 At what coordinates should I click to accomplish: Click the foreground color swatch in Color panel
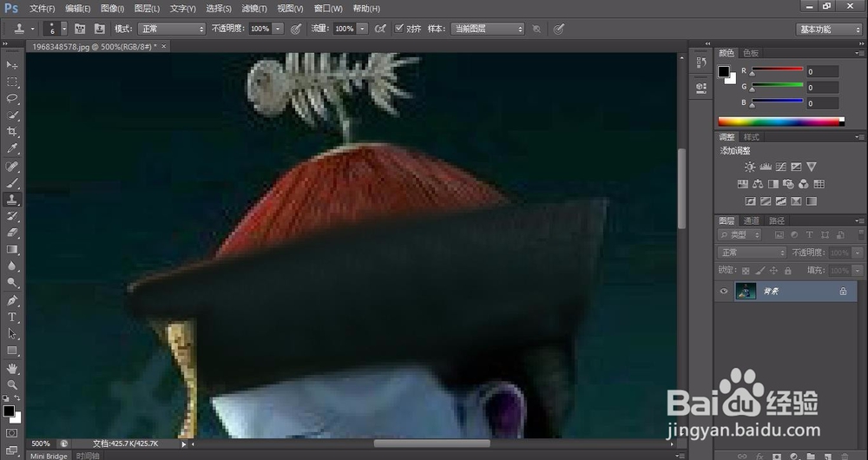point(724,71)
